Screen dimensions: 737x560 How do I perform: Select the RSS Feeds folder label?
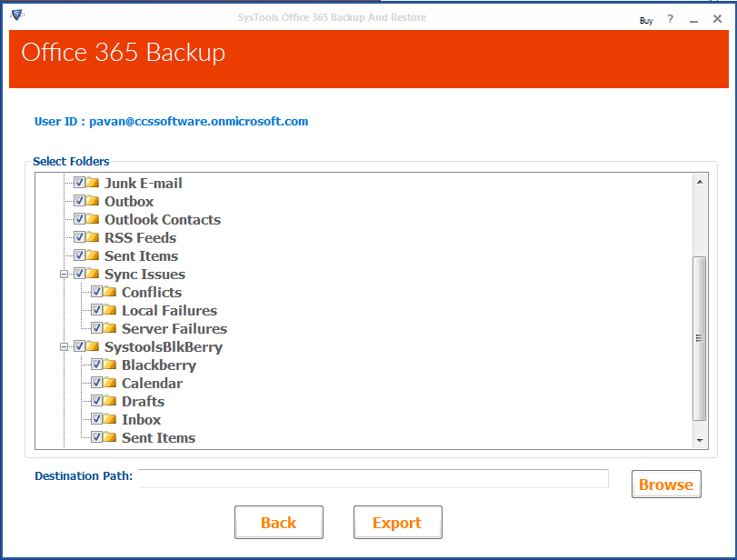(141, 237)
